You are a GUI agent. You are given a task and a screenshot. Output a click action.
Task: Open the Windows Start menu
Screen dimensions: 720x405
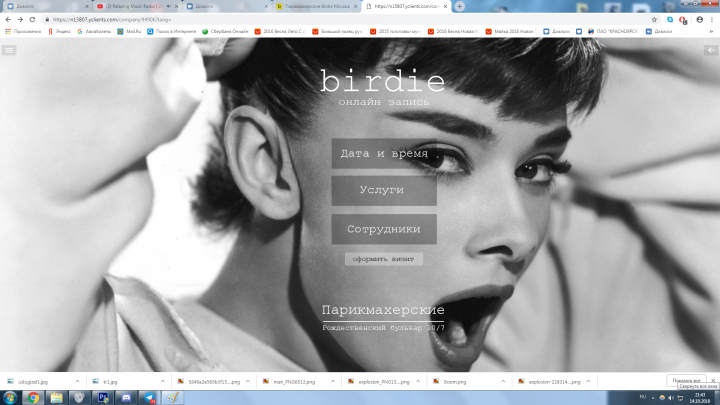[10, 398]
